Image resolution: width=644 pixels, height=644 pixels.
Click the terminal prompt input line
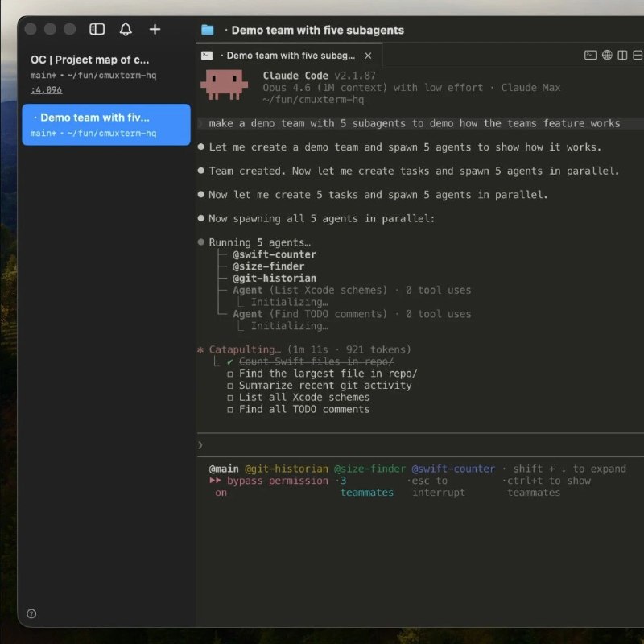pos(420,445)
